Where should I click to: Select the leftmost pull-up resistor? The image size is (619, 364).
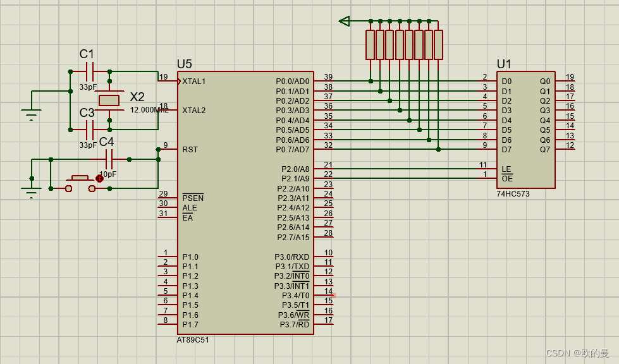click(x=369, y=44)
